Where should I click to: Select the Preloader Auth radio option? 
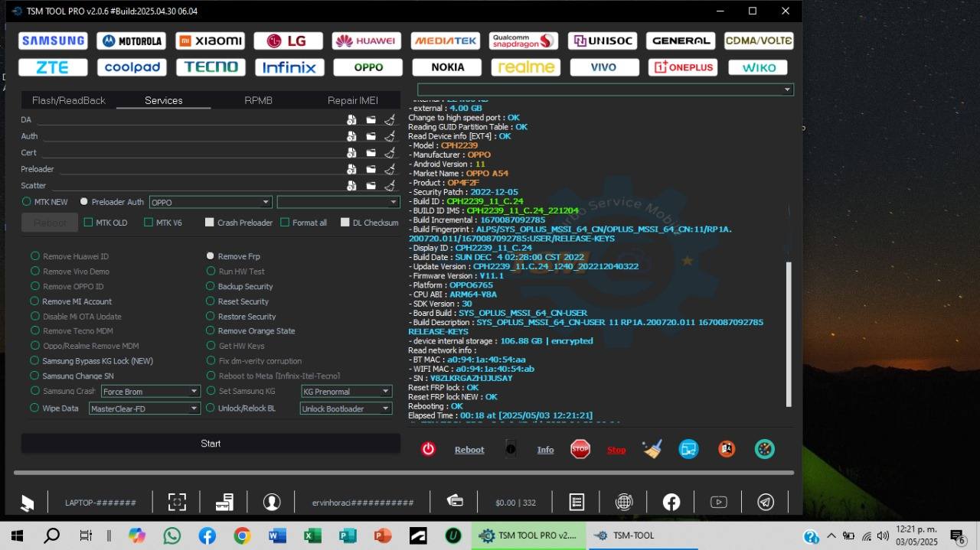(x=112, y=202)
